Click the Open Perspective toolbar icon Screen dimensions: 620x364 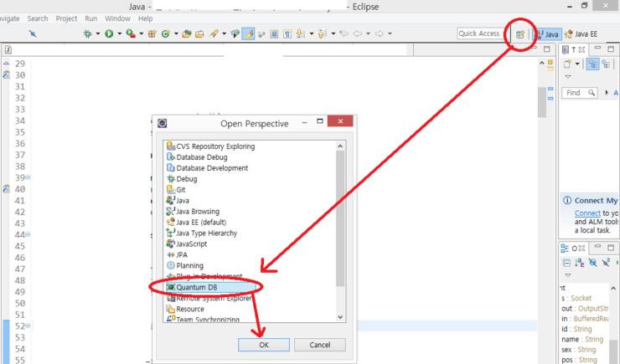click(x=520, y=34)
